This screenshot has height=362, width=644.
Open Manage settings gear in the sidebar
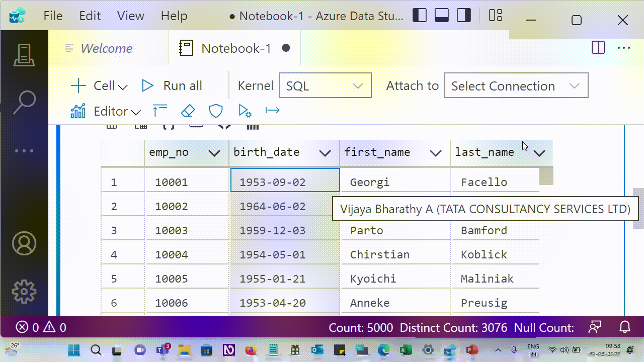tap(24, 291)
